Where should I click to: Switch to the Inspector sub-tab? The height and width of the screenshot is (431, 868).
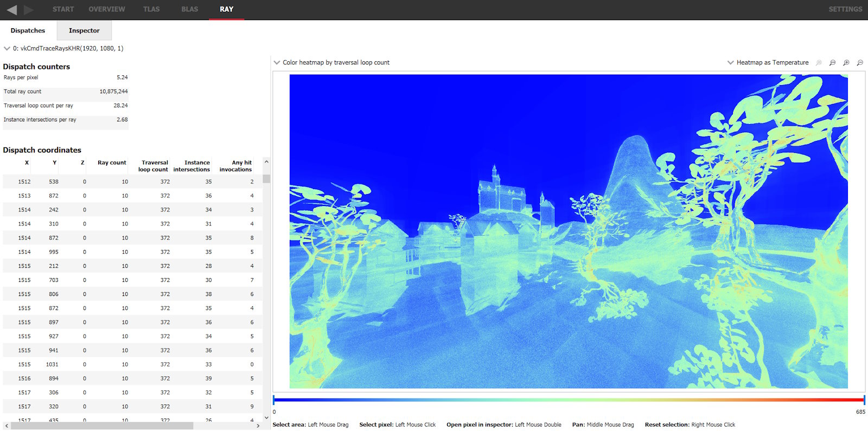(x=84, y=30)
